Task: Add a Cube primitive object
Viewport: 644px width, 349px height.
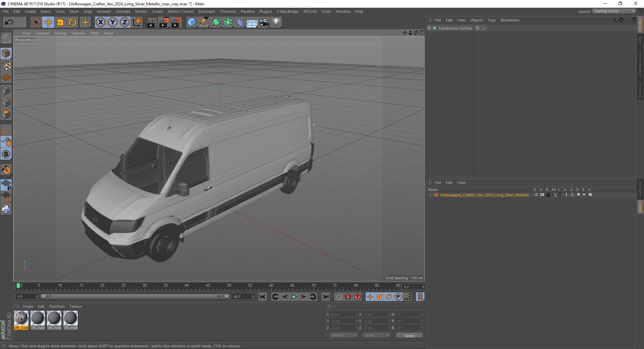Action: click(x=192, y=22)
